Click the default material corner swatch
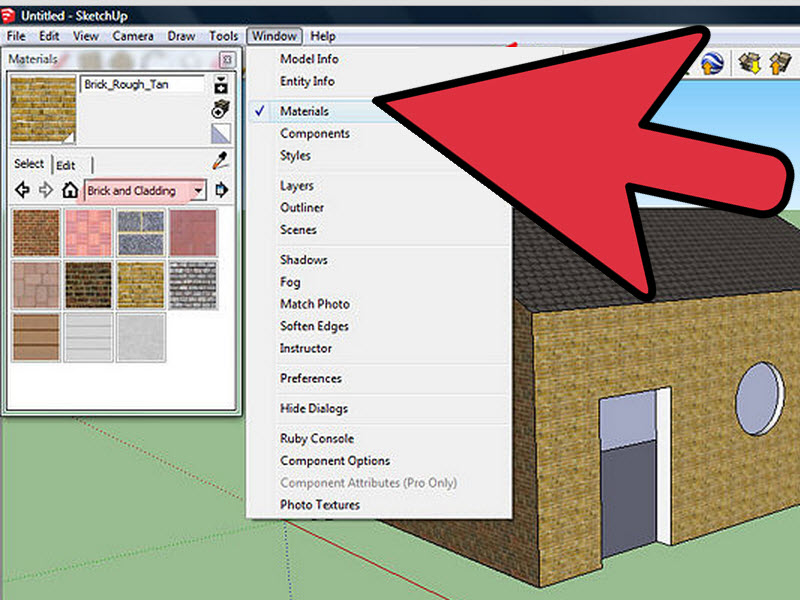 coord(219,132)
